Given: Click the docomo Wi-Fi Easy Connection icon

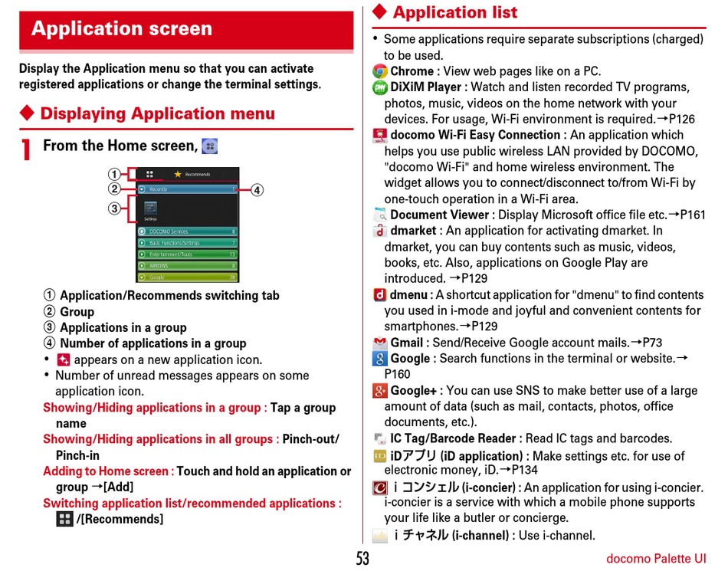Looking at the screenshot, I should 380,135.
